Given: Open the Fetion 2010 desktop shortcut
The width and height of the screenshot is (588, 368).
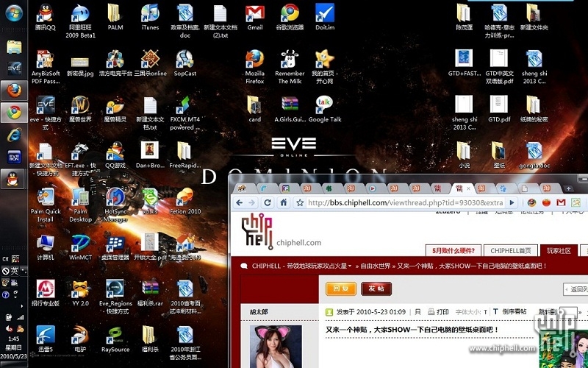Looking at the screenshot, I should point(185,201).
